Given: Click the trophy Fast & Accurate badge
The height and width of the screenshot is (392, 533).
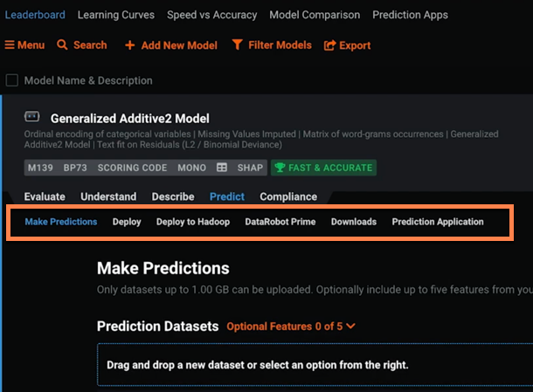Looking at the screenshot, I should (x=323, y=168).
